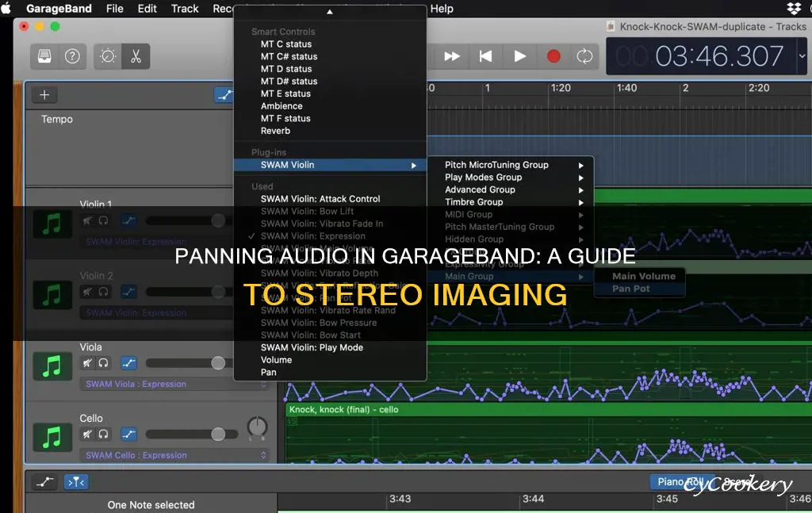Add a new track with plus button
The height and width of the screenshot is (513, 812).
pos(44,94)
